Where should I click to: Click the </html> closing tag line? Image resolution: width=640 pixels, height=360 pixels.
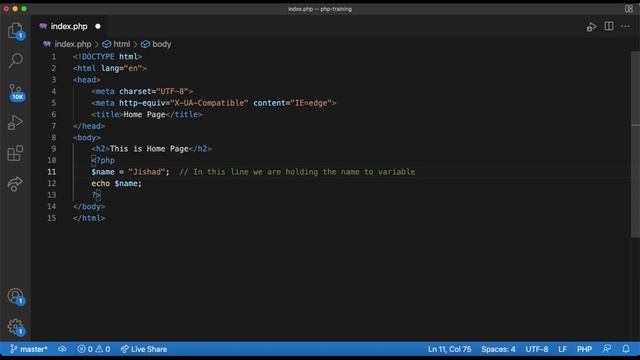coord(89,218)
